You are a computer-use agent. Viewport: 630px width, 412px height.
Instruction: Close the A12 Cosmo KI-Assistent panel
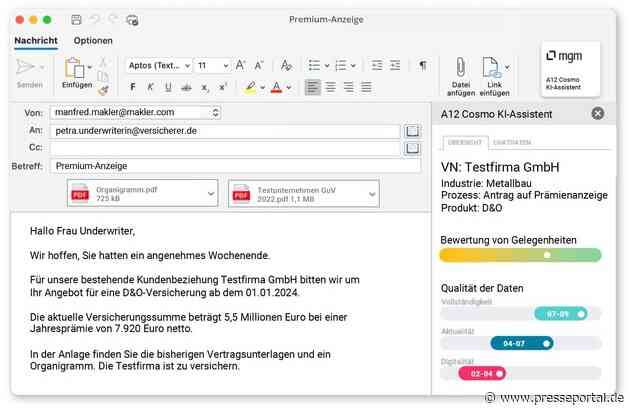coord(597,114)
